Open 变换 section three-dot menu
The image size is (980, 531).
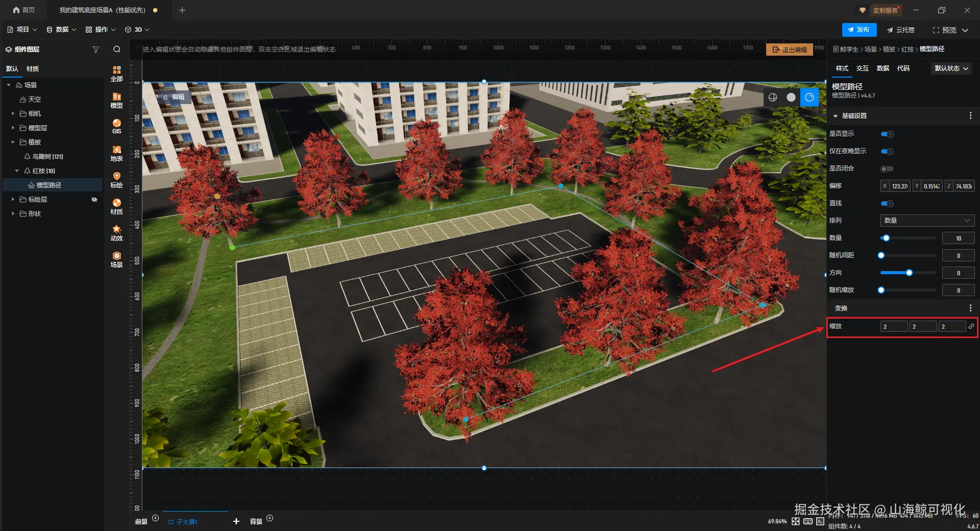pyautogui.click(x=970, y=308)
